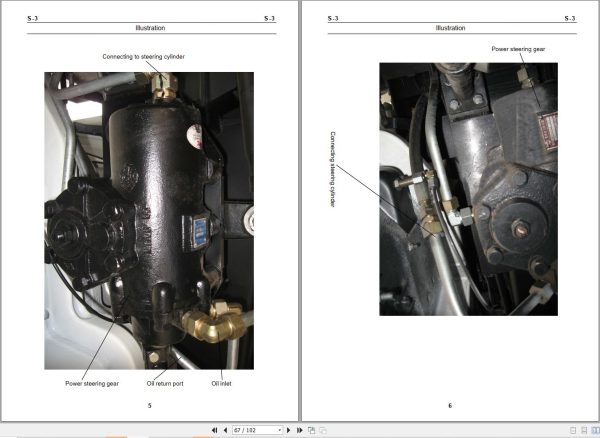Screen dimensions: 600x438
Task: Open the page number dropdown arrow
Action: point(280,430)
